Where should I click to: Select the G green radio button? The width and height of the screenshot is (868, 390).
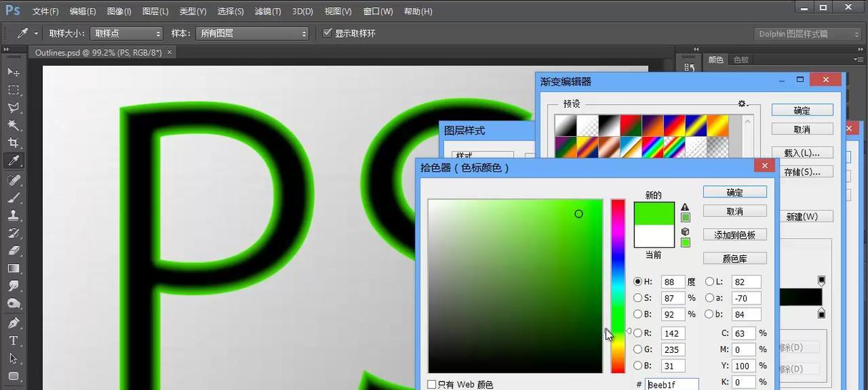point(637,349)
